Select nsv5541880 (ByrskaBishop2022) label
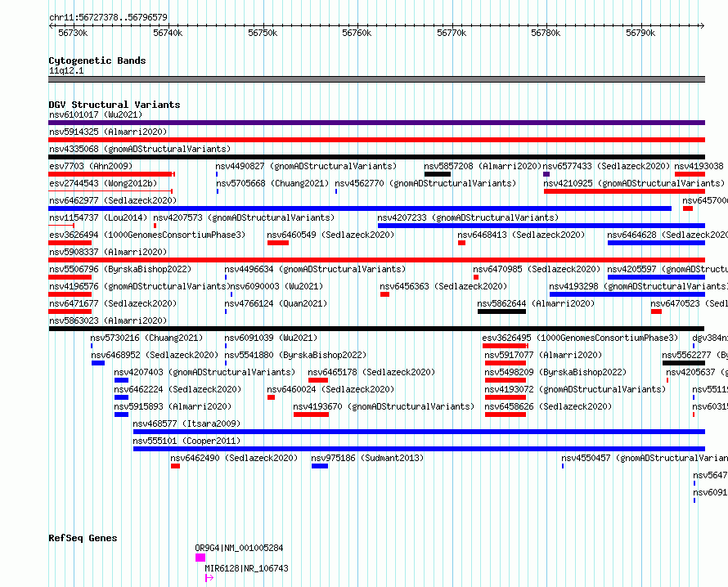The image size is (728, 587). coord(295,355)
